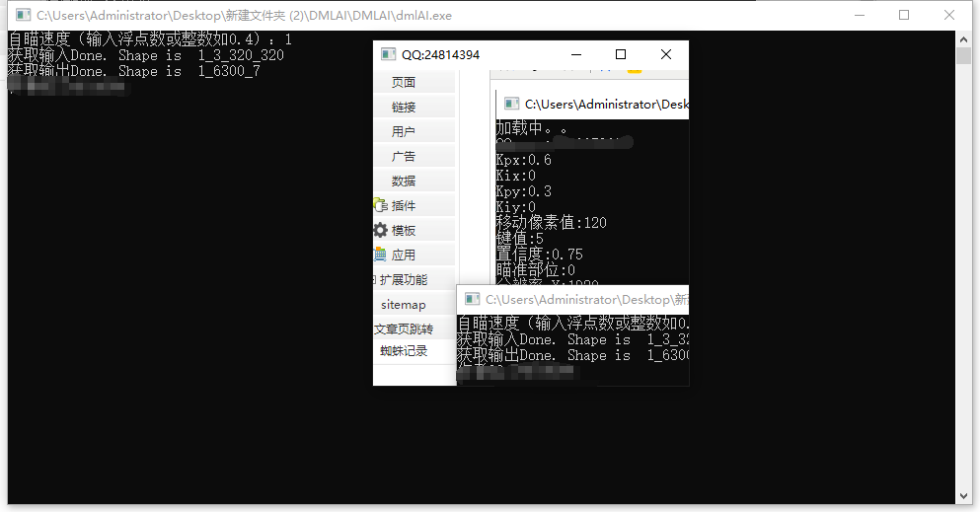Select 蜘蛛记录 in the sidebar
Screen dimensions: 980x512
[404, 350]
